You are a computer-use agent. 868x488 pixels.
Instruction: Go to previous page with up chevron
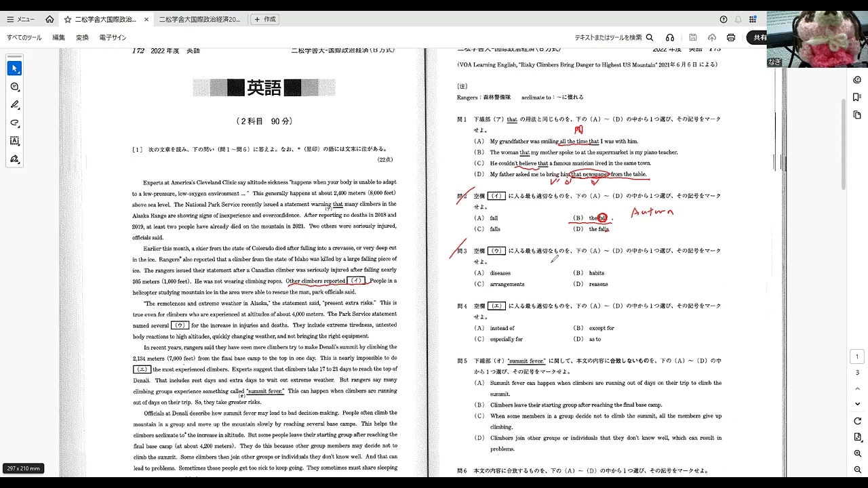[857, 388]
